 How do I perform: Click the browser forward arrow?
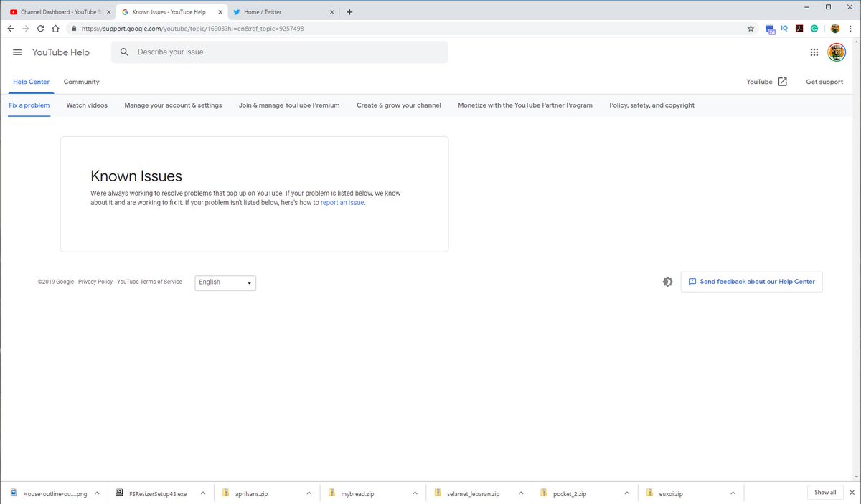(x=26, y=29)
